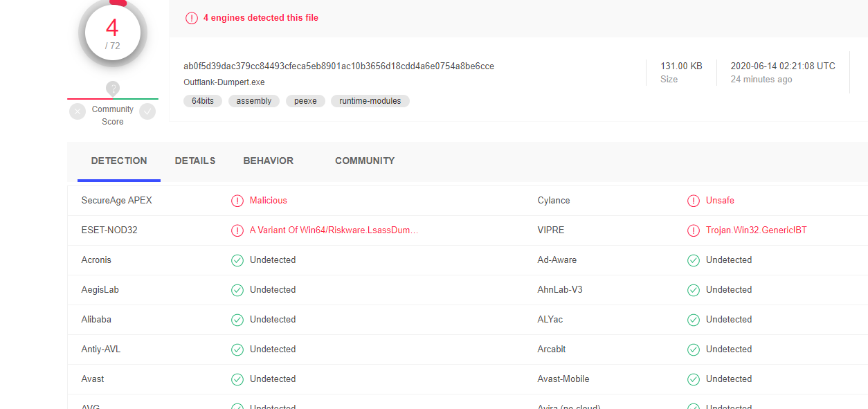Click the Avast undetected check icon
Image resolution: width=868 pixels, height=409 pixels.
(237, 379)
